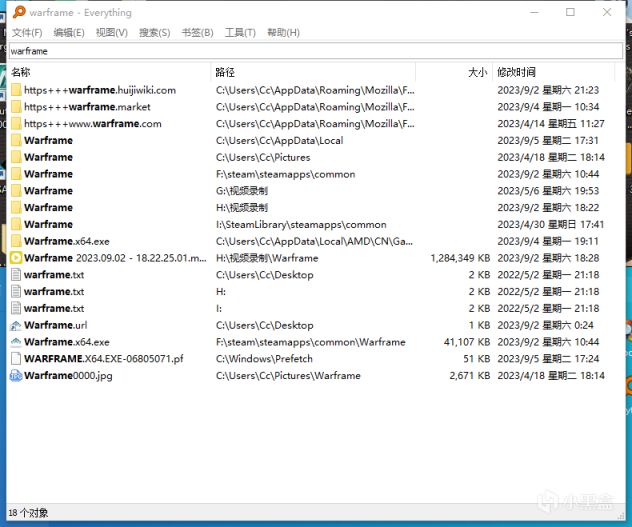Click size value 41,107 KB
The width and height of the screenshot is (632, 527).
tap(467, 342)
